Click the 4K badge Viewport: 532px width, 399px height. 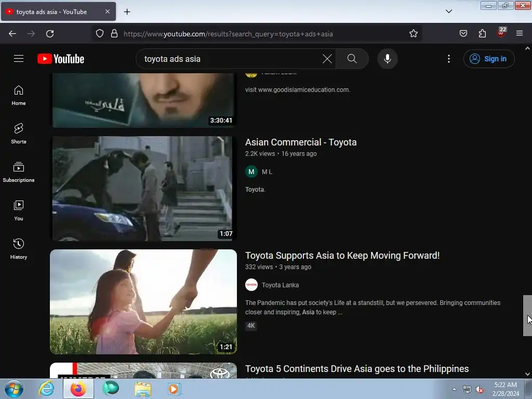click(251, 326)
